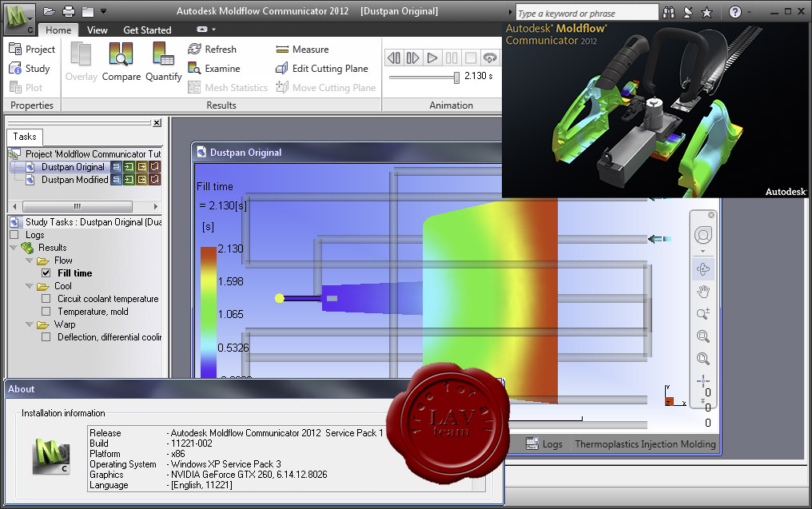Click the brown icon on Dustpan Modified row
The height and width of the screenshot is (509, 812).
155,180
